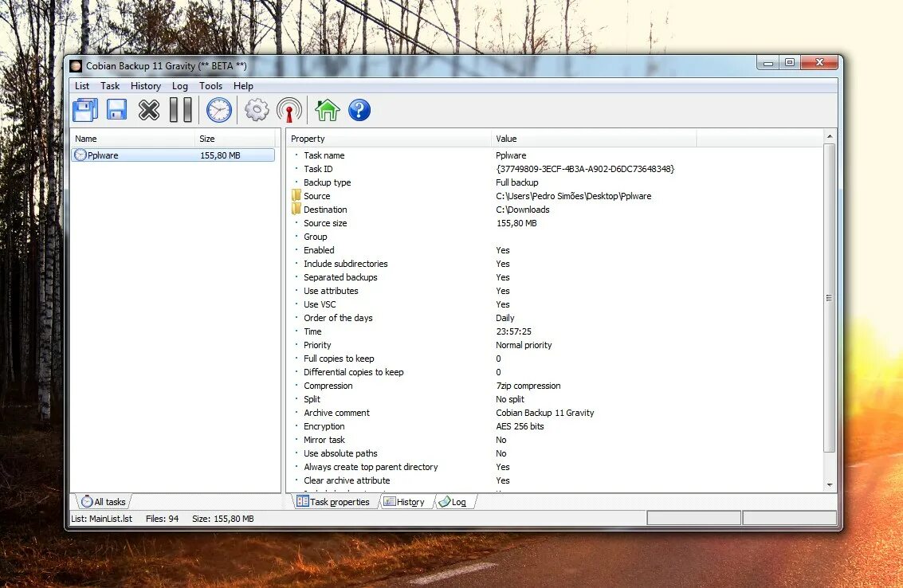Click Always create top parent directory property
The image size is (903, 588).
pos(371,466)
